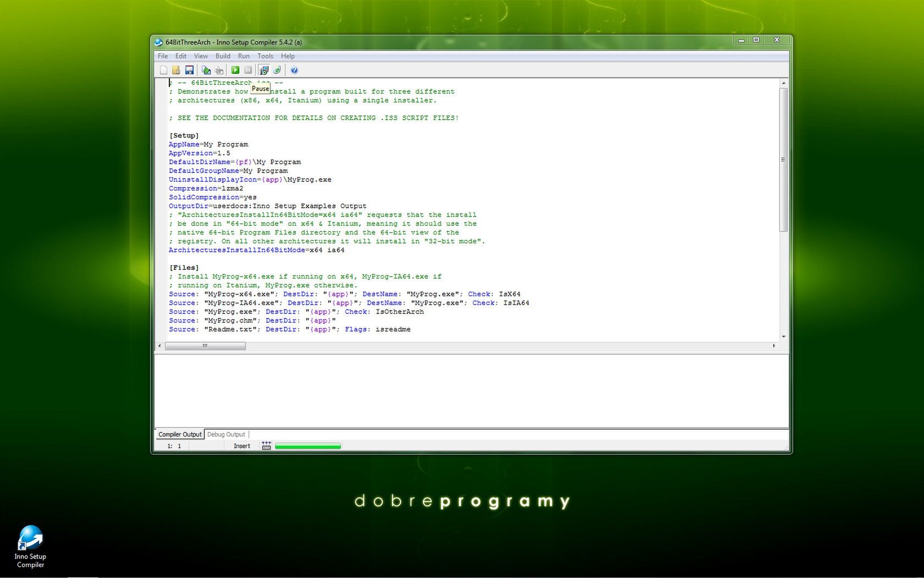Click the vertical scrollbar up arrow
The height and width of the screenshot is (578, 924).
(x=784, y=83)
